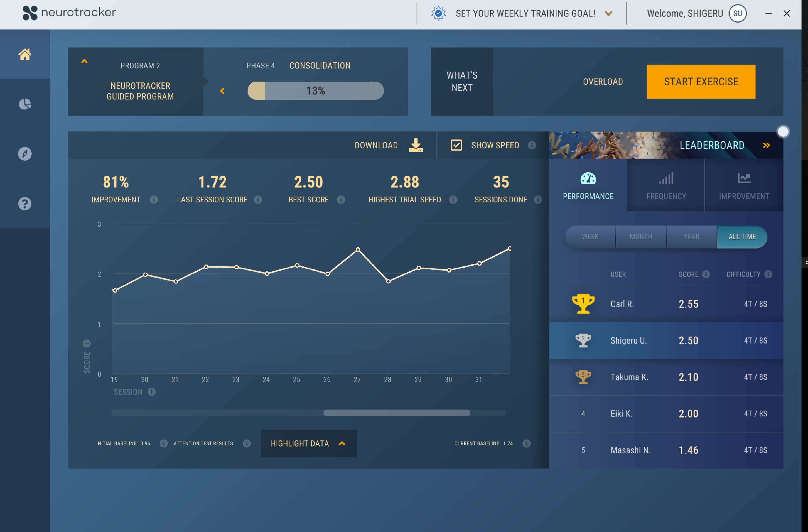Open the Home dashboard sidebar icon
808x532 pixels.
click(25, 54)
